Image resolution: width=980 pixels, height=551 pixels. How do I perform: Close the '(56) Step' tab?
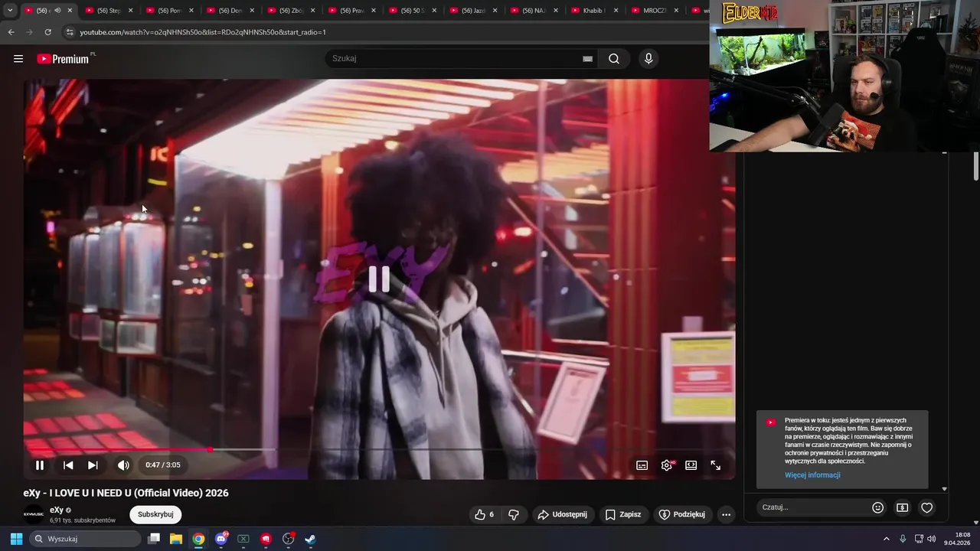tap(130, 11)
